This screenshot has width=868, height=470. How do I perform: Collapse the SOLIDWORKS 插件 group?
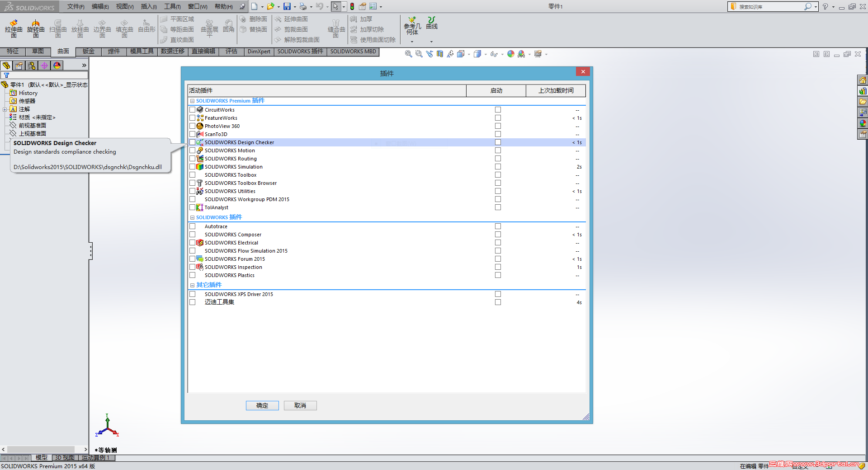[192, 218]
